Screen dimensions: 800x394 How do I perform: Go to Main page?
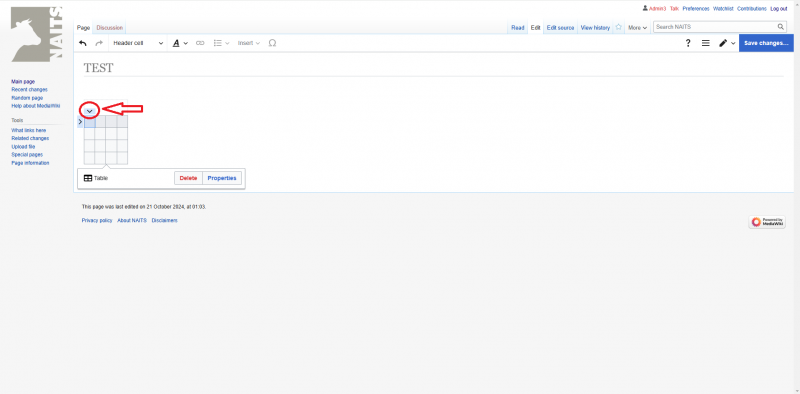tap(23, 82)
